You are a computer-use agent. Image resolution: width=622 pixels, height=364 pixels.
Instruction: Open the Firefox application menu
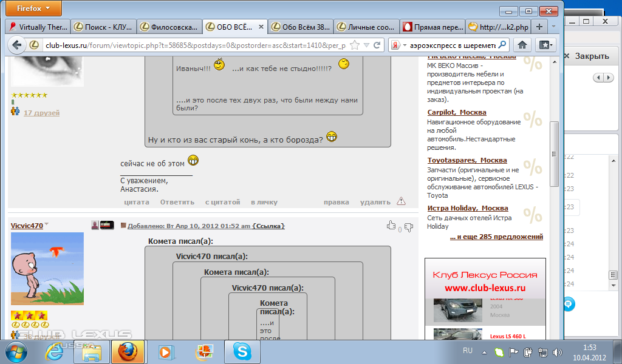pos(34,8)
